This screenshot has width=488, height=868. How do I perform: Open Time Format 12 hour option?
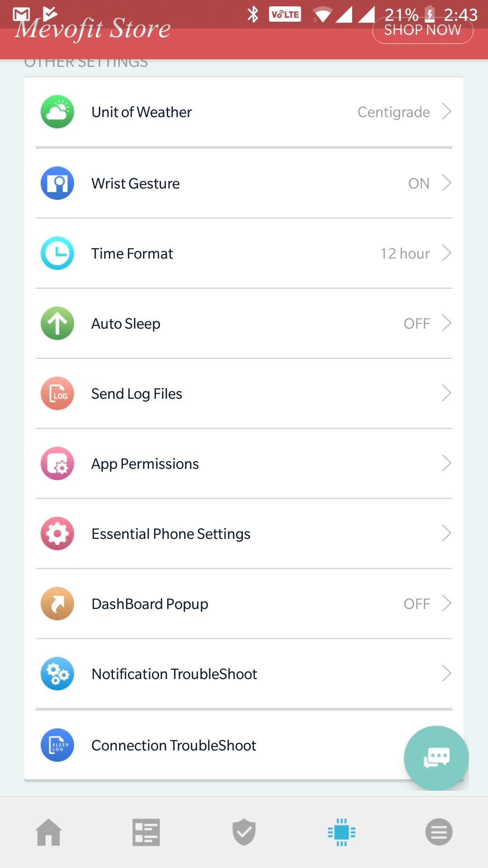(405, 254)
